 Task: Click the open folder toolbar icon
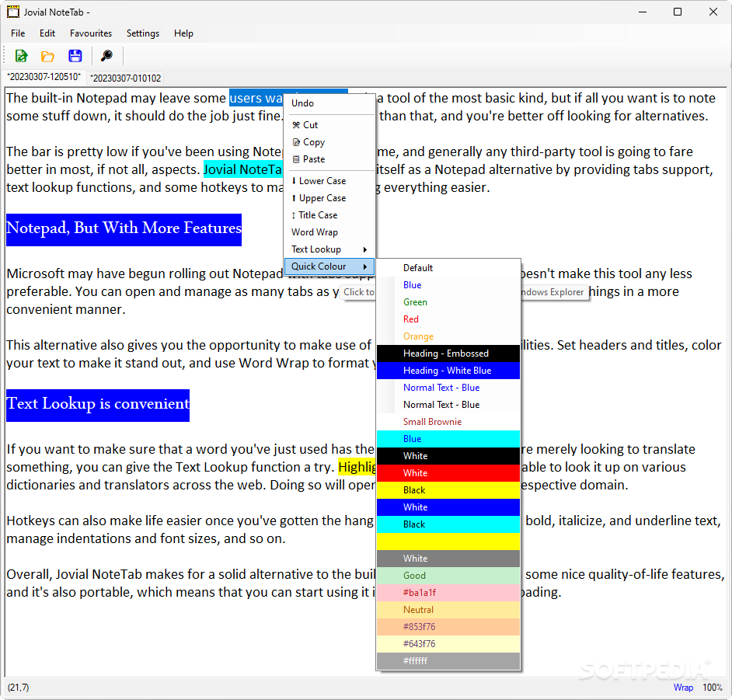tap(47, 56)
